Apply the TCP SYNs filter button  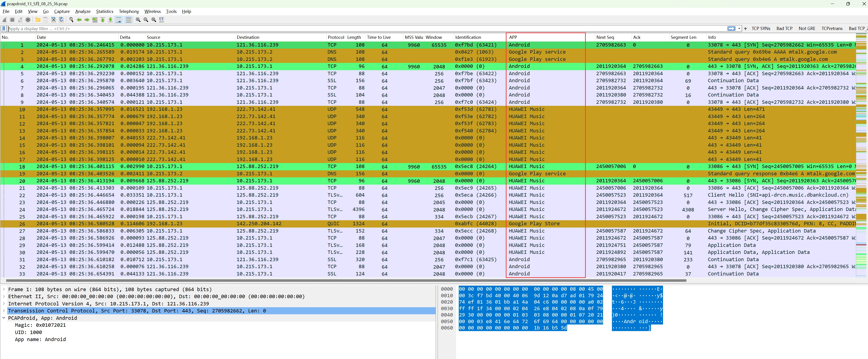coord(761,29)
